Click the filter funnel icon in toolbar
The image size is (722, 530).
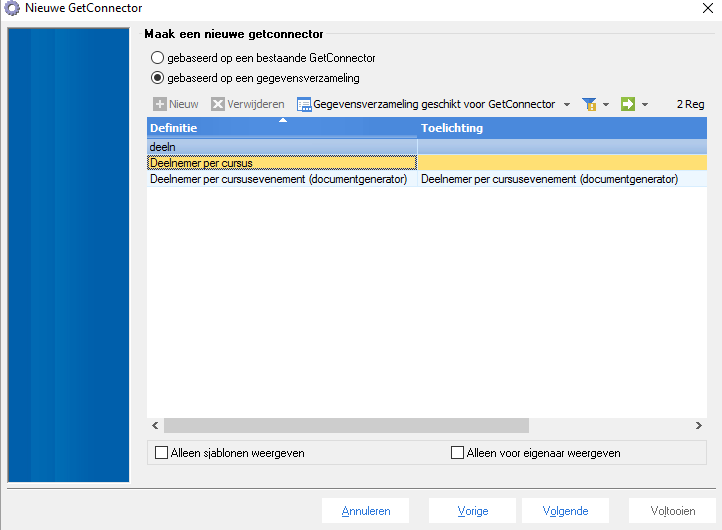(x=589, y=104)
